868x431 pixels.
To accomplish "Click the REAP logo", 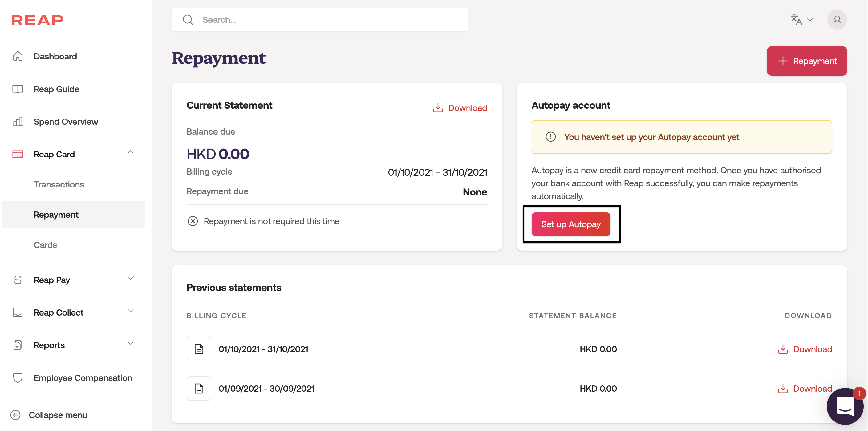I will pos(37,20).
